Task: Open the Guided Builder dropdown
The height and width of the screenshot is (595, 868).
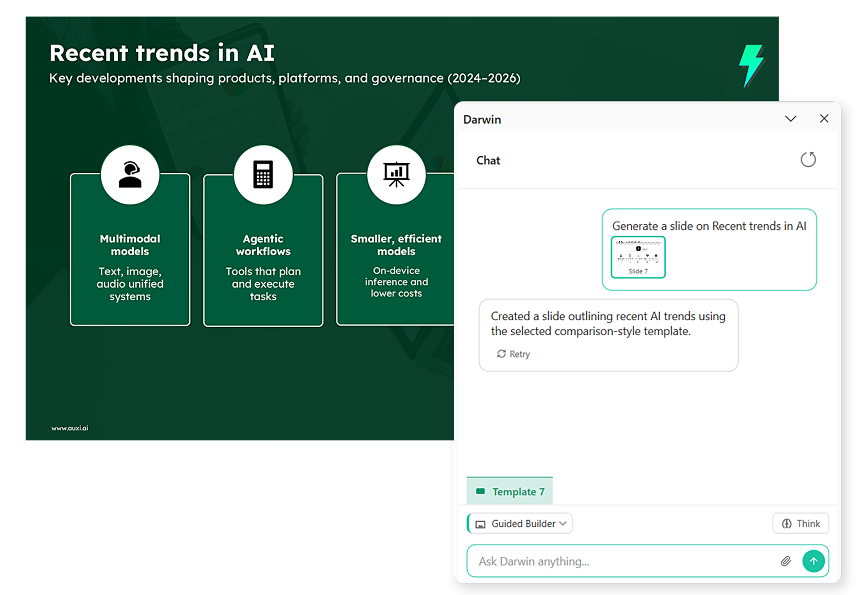Action: pos(520,524)
